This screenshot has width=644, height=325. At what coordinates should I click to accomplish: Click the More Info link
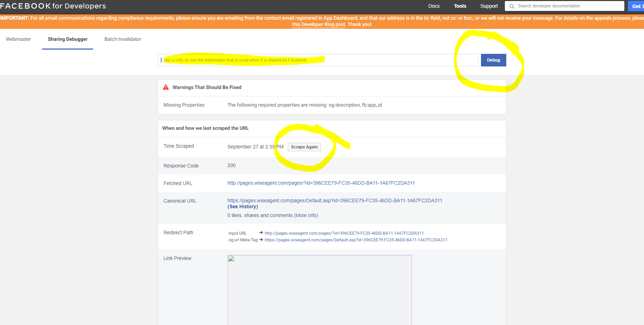(x=306, y=215)
